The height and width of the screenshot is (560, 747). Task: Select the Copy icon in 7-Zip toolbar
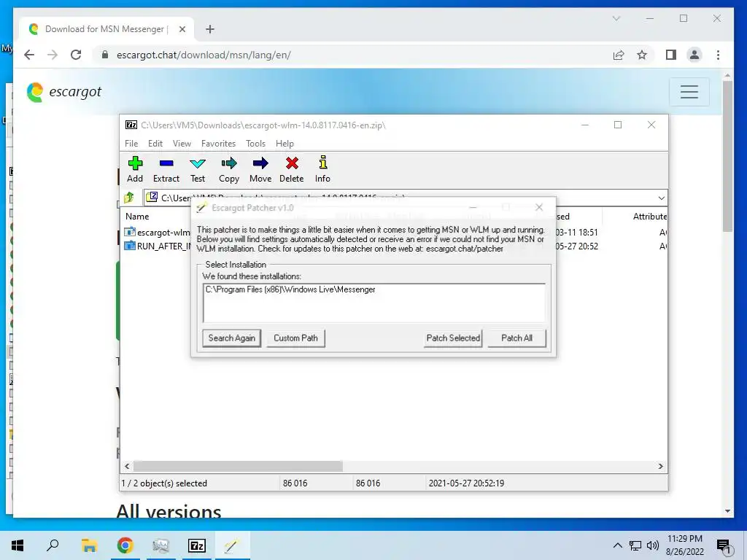coord(228,169)
